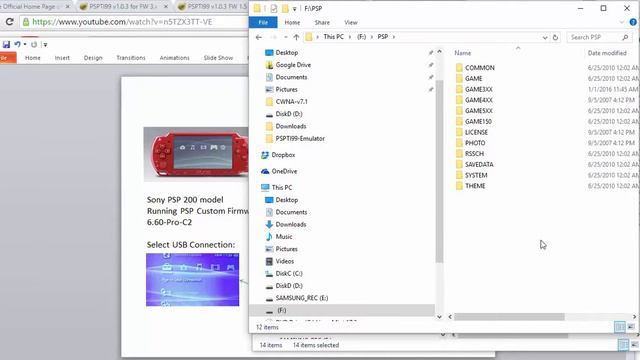Open PowerPoint Transitions tab

coord(131,58)
